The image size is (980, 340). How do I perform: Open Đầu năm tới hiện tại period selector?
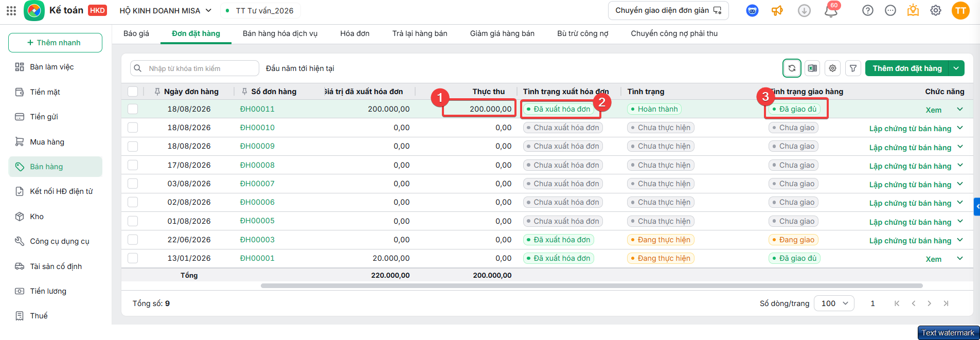click(x=300, y=68)
